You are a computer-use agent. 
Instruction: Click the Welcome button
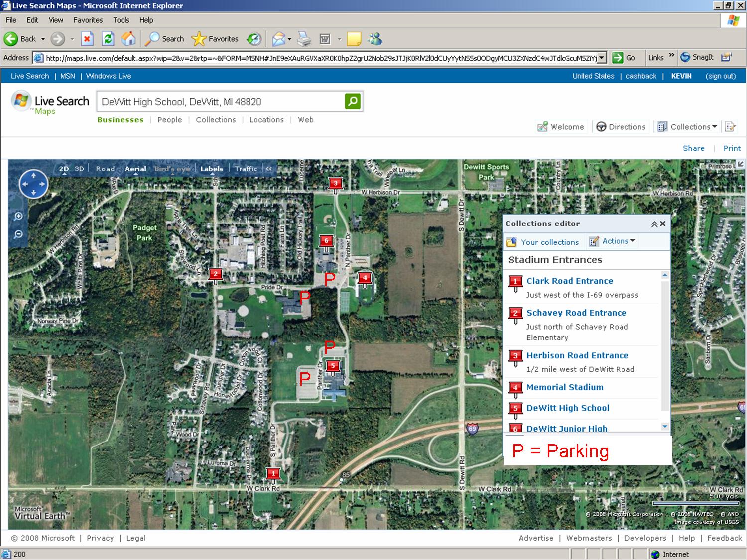click(561, 127)
